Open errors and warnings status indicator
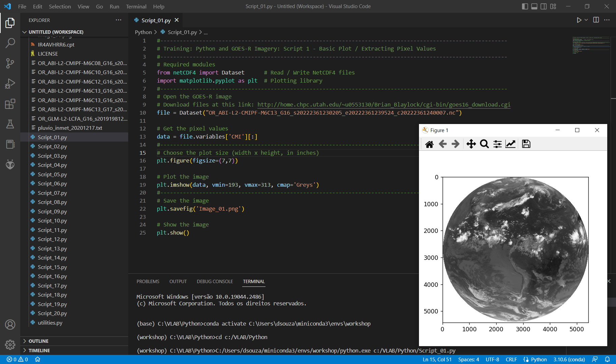 pos(18,359)
